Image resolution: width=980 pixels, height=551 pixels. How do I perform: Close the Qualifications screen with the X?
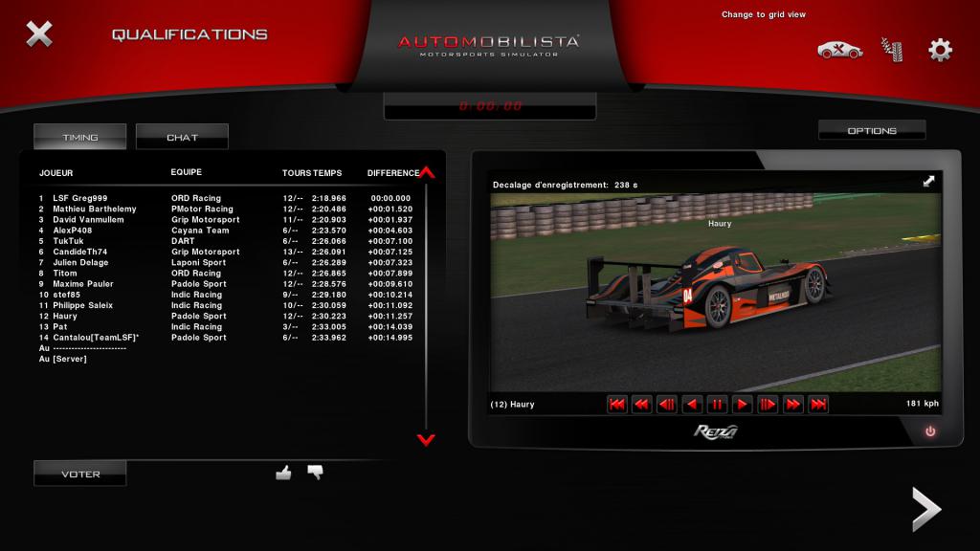[x=38, y=33]
